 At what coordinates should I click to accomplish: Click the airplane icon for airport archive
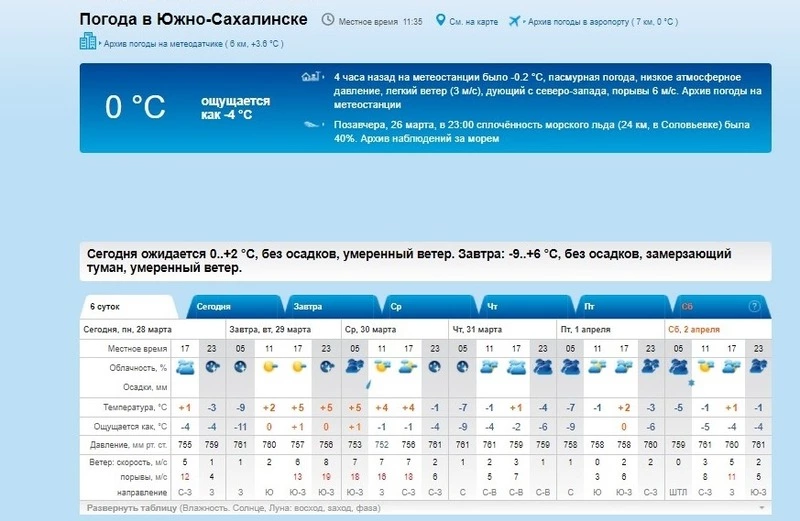point(516,20)
